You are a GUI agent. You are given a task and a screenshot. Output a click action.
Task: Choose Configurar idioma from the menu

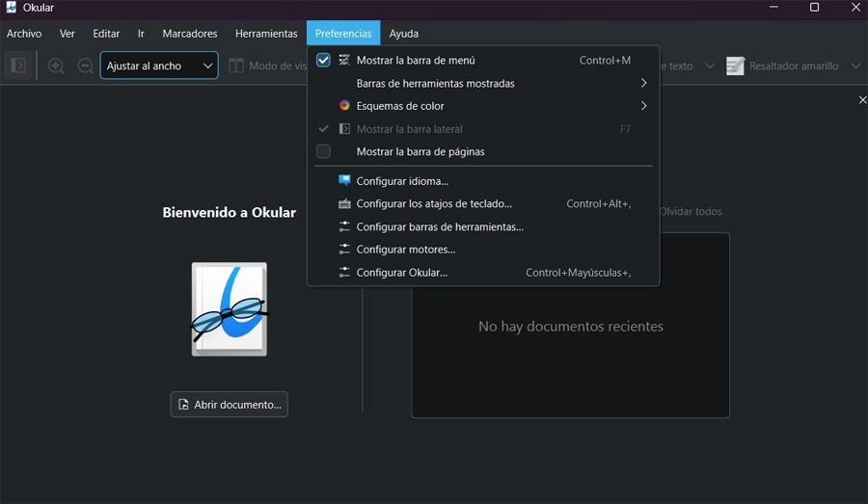click(x=483, y=181)
